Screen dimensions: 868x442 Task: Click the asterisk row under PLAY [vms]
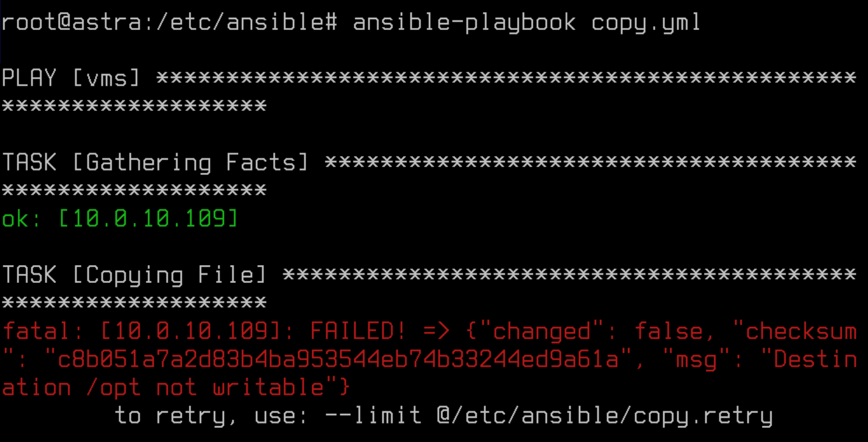click(x=135, y=107)
